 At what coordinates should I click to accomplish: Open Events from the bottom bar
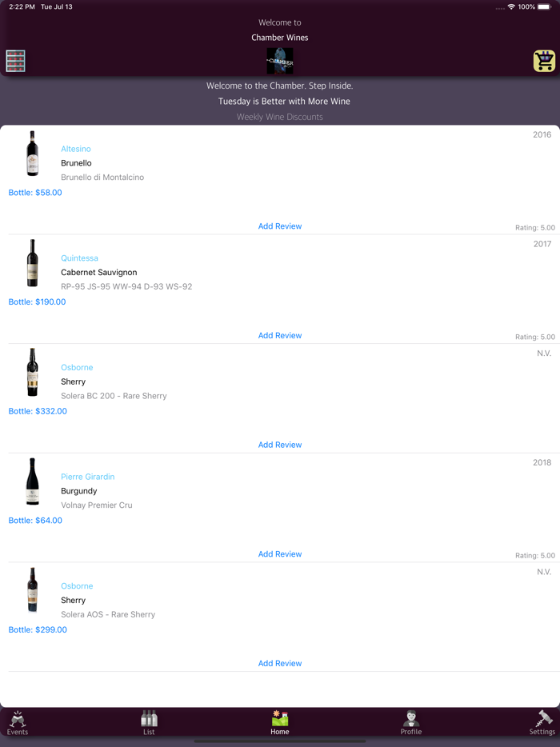[18, 721]
